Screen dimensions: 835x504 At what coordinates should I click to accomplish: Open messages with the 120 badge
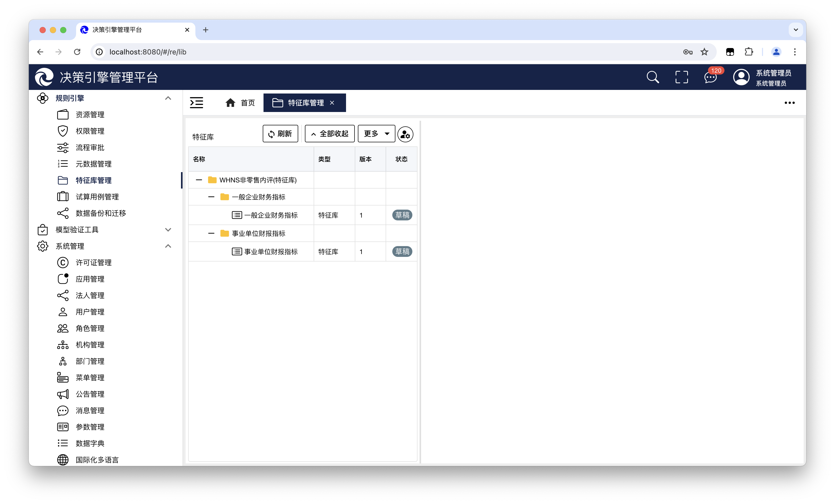pyautogui.click(x=710, y=77)
